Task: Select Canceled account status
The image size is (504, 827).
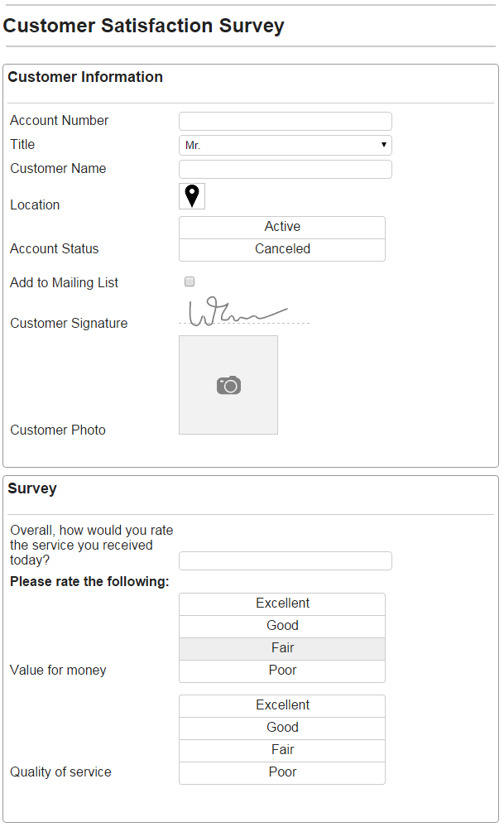Action: (x=282, y=249)
